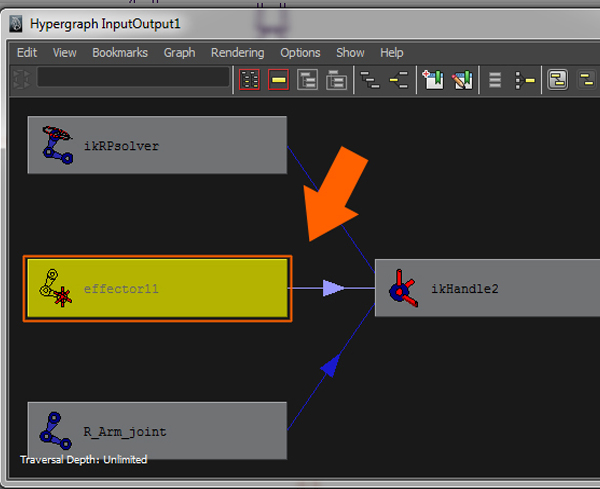
Task: Click the disabled arrows icon left of text field
Action: pos(21,80)
